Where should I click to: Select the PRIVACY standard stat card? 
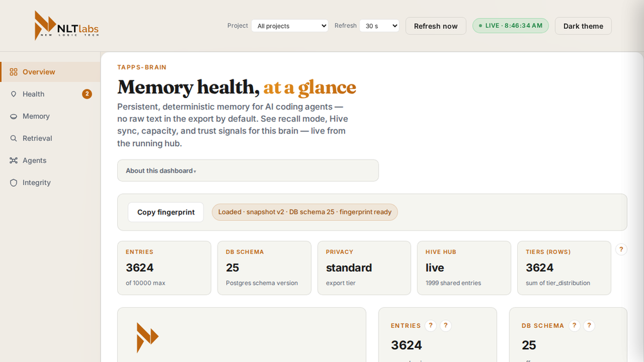point(364,268)
